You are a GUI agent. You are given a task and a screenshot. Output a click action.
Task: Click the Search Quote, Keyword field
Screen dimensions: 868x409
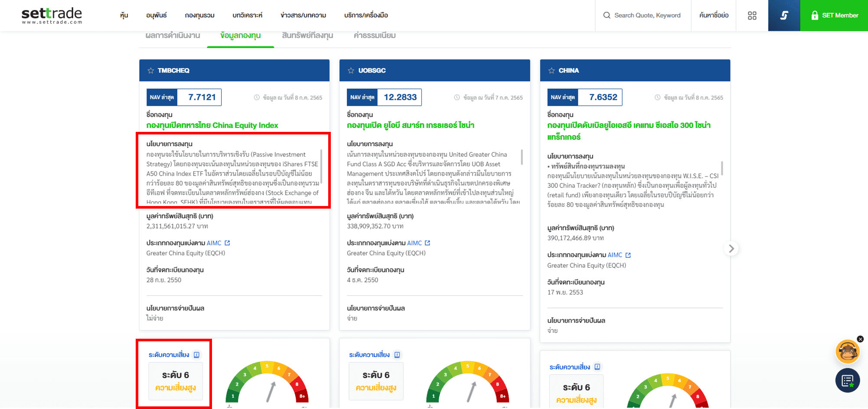click(x=647, y=16)
